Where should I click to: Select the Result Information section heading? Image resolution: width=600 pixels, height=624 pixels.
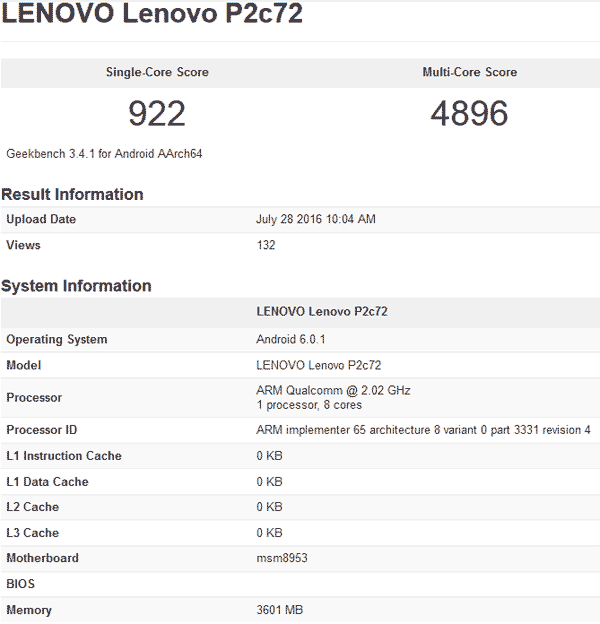click(72, 194)
